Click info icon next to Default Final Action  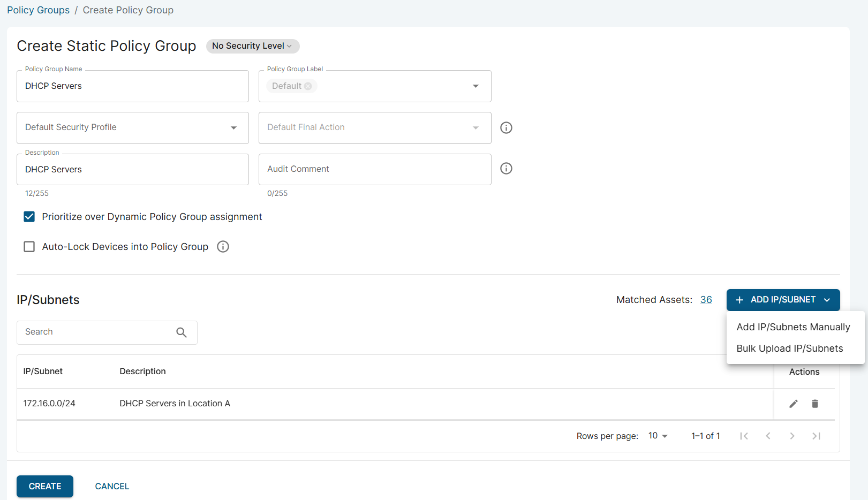click(505, 128)
